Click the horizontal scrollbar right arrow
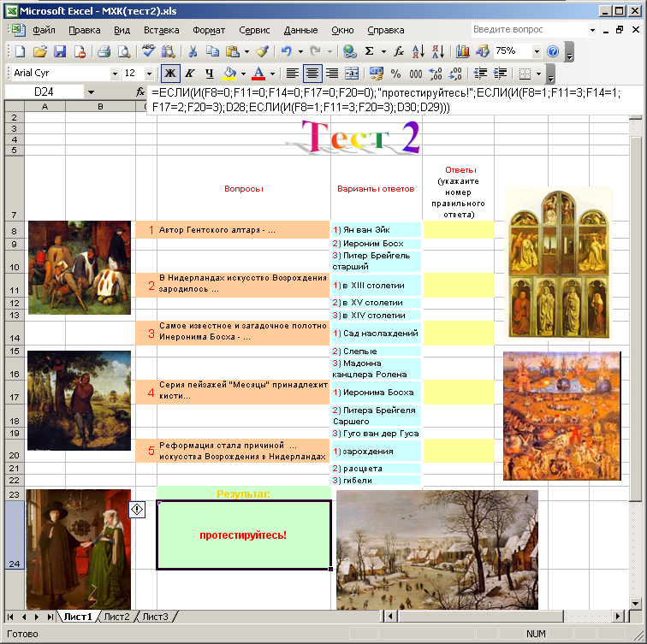The width and height of the screenshot is (647, 644). pyautogui.click(x=618, y=617)
